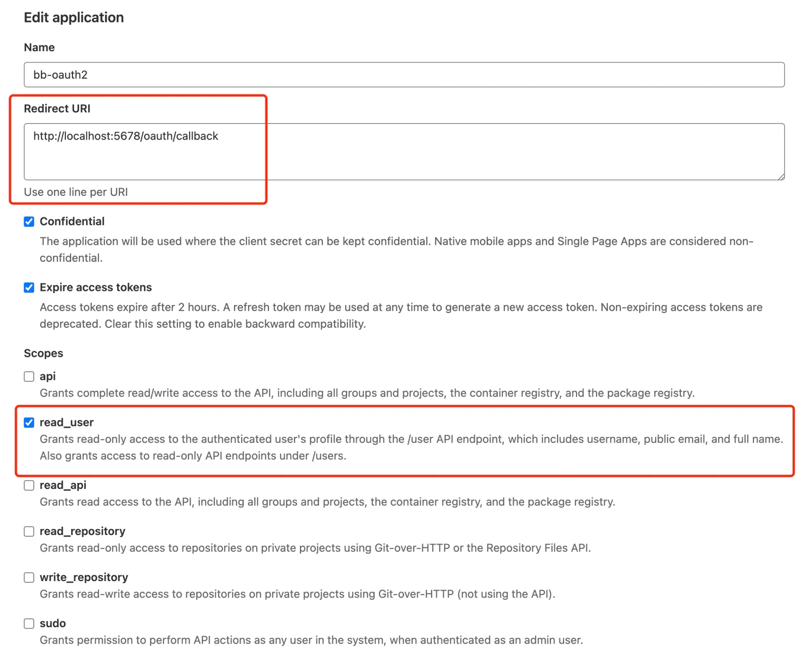Check the read_repository scope checkbox
Viewport: 812px width, 653px height.
[29, 531]
